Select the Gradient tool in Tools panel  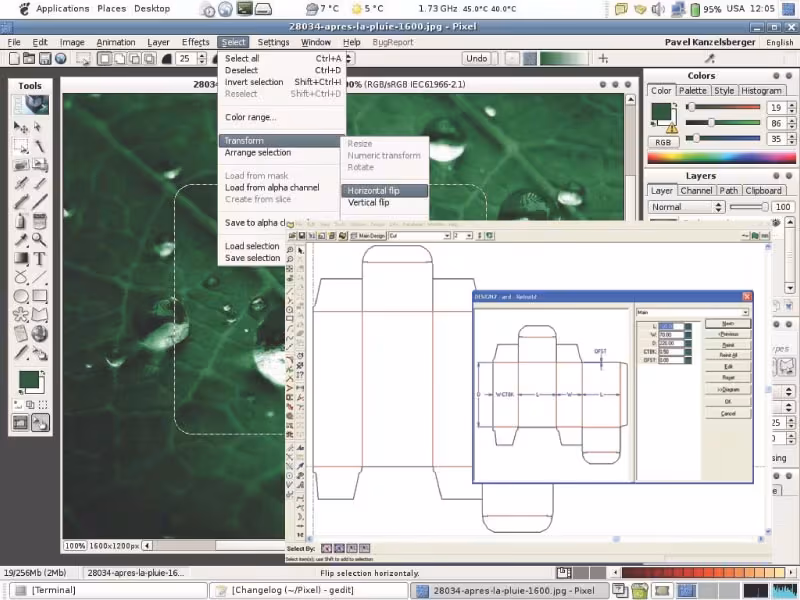click(21, 258)
